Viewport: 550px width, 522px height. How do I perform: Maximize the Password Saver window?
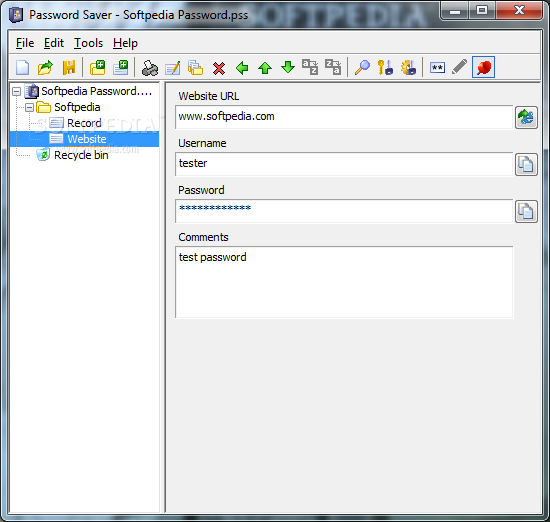482,11
